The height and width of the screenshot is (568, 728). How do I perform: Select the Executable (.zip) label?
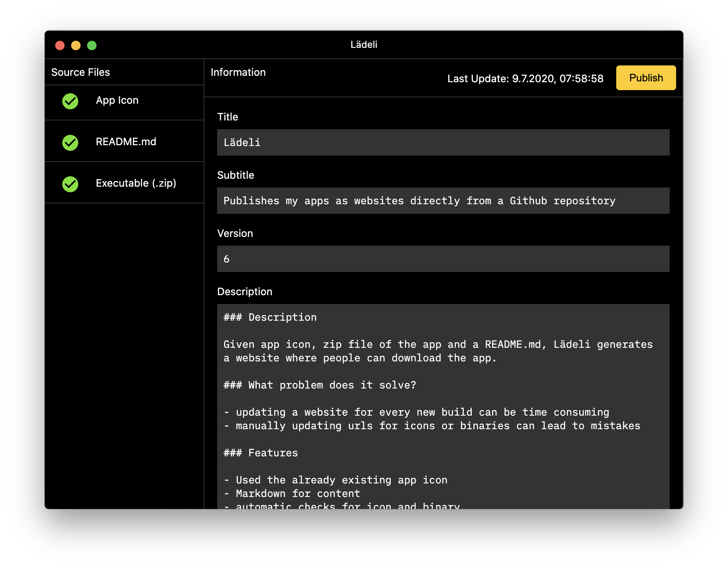136,183
